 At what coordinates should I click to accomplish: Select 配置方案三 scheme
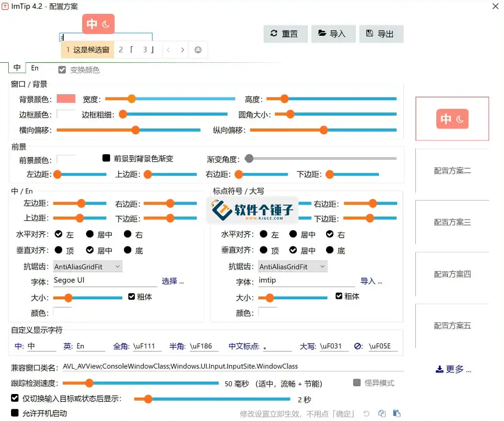[452, 222]
